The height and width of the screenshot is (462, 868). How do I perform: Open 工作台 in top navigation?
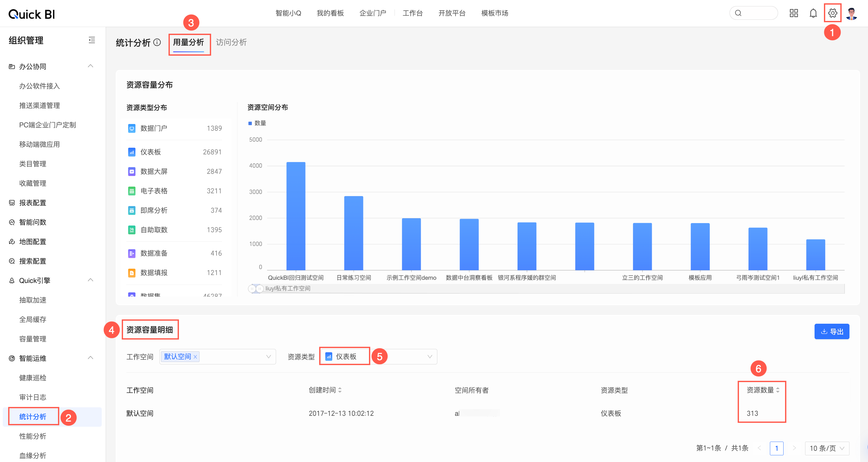pyautogui.click(x=412, y=13)
